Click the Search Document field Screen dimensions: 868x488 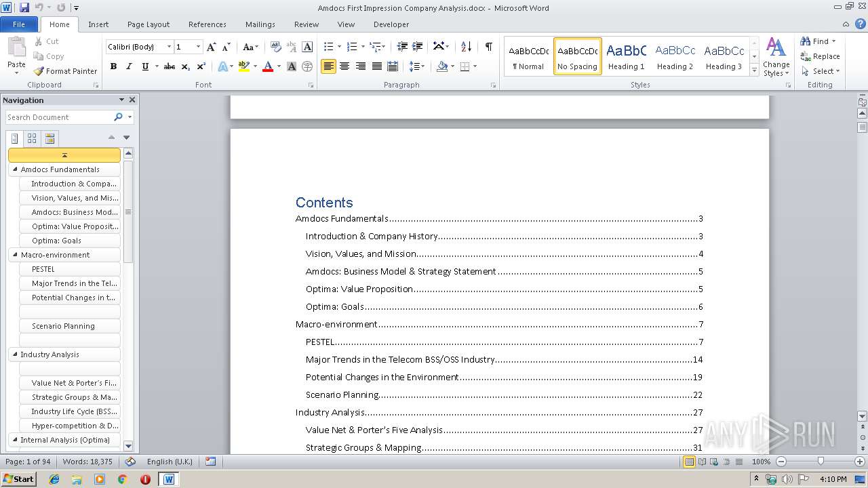pyautogui.click(x=58, y=117)
